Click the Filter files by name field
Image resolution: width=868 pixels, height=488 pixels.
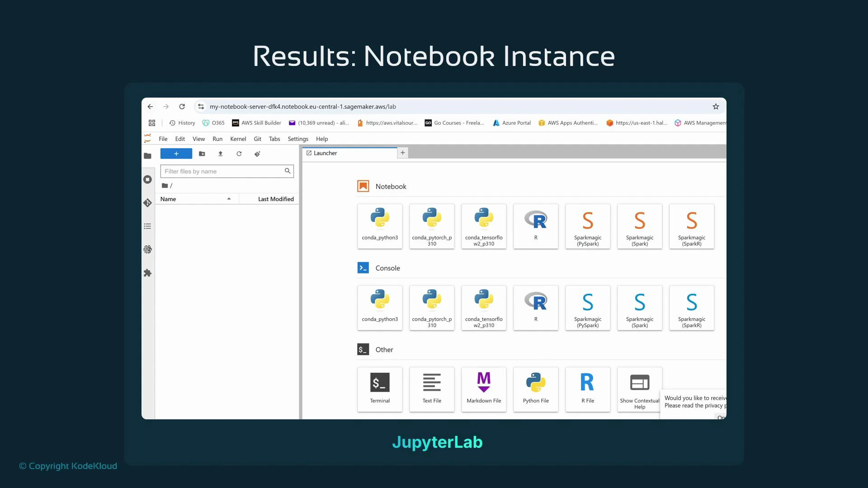pyautogui.click(x=222, y=171)
